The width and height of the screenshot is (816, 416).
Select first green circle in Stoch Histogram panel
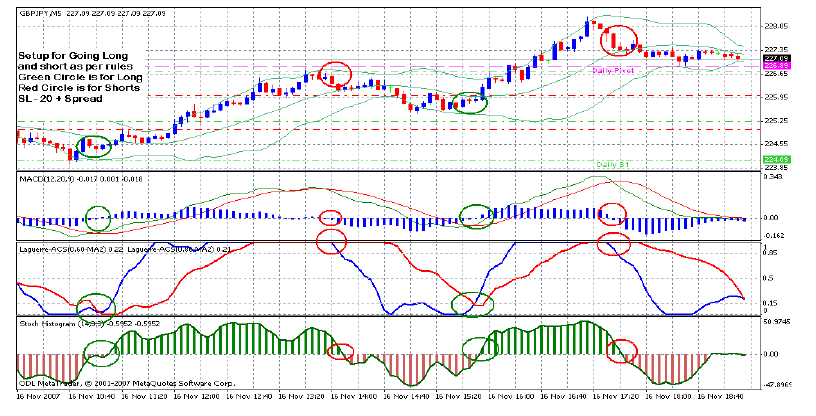point(99,351)
